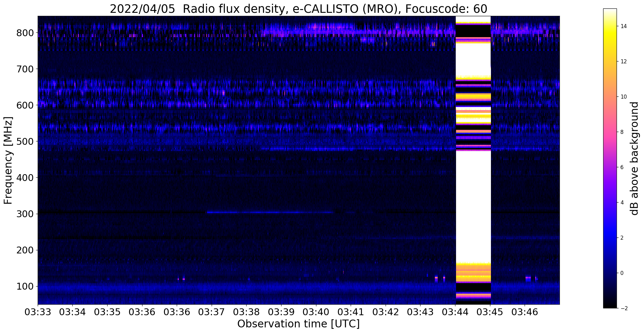The height and width of the screenshot is (333, 644).
Task: Select the 600 tick on the frequency axis
Action: pos(25,105)
